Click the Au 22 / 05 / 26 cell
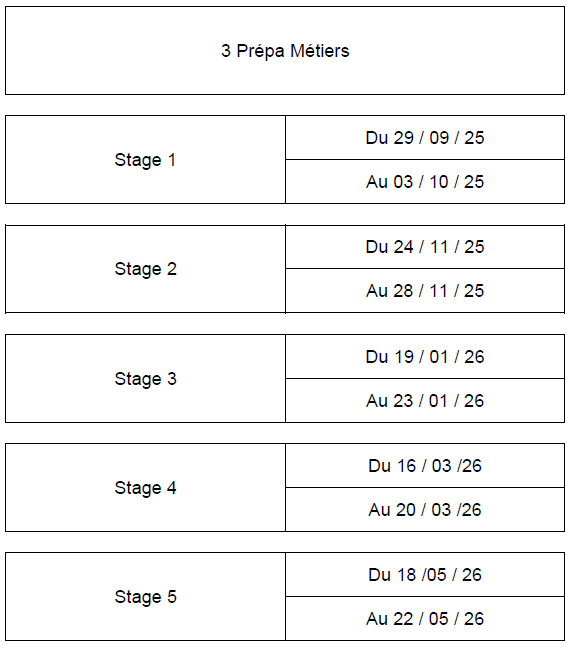 (x=425, y=619)
